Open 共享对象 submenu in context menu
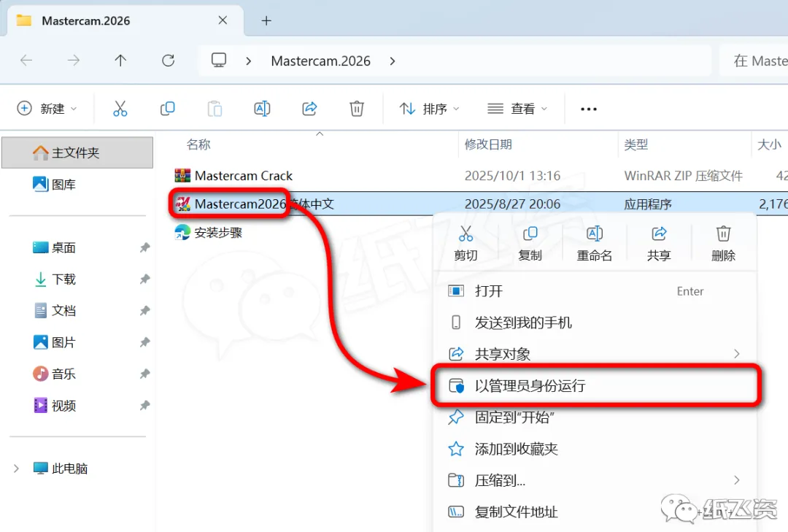 [595, 354]
